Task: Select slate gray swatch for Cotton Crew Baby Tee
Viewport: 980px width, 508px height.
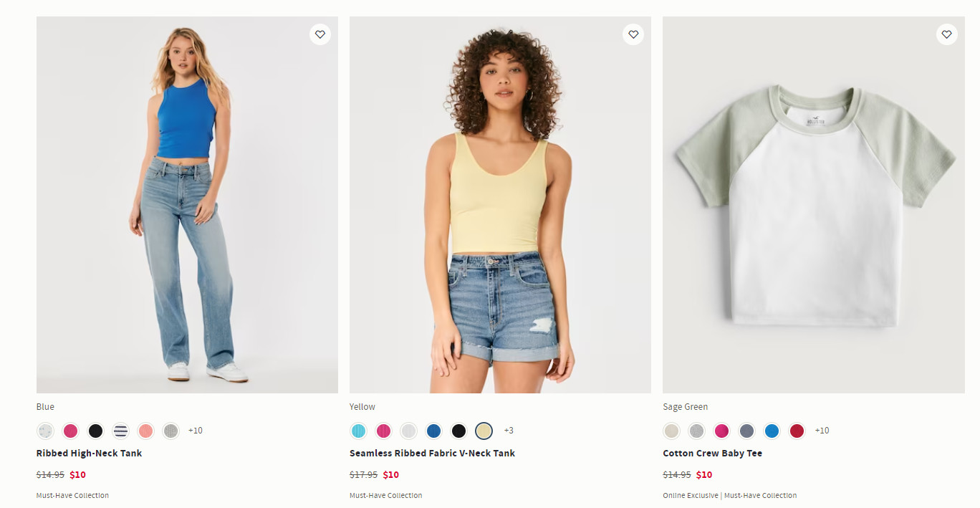Action: (x=746, y=431)
